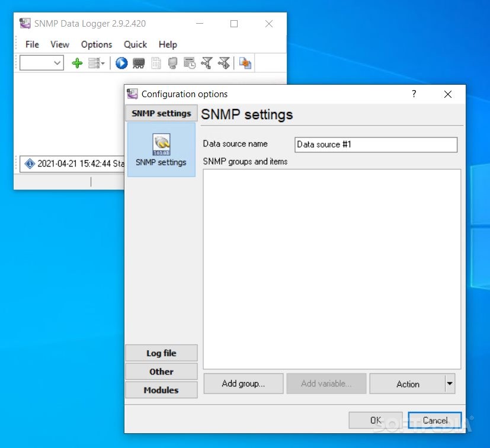Image resolution: width=490 pixels, height=448 pixels.
Task: Open the Options menu
Action: click(96, 44)
